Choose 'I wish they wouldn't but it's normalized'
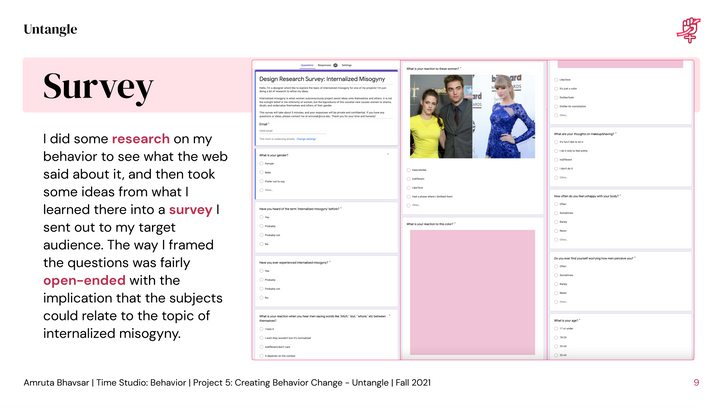 (x=285, y=338)
